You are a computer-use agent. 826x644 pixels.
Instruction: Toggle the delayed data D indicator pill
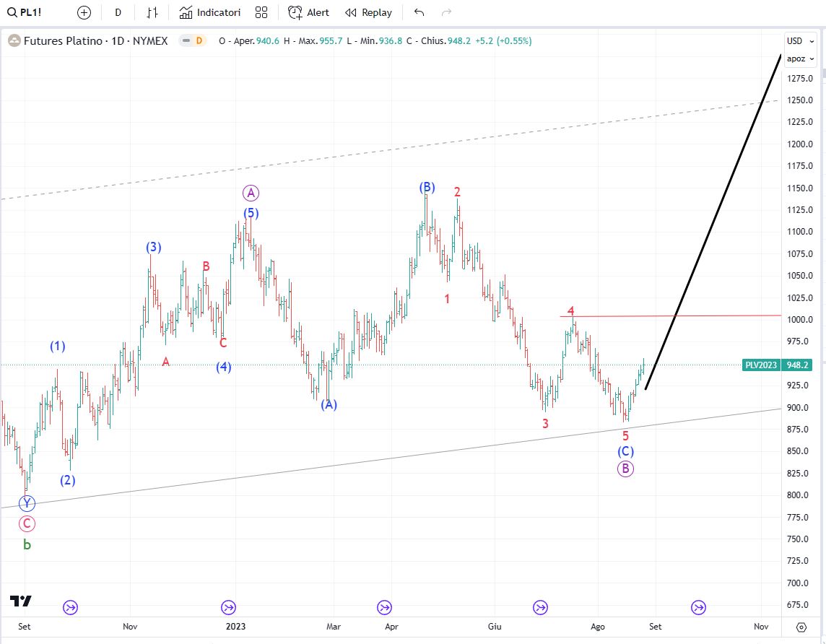tap(192, 40)
